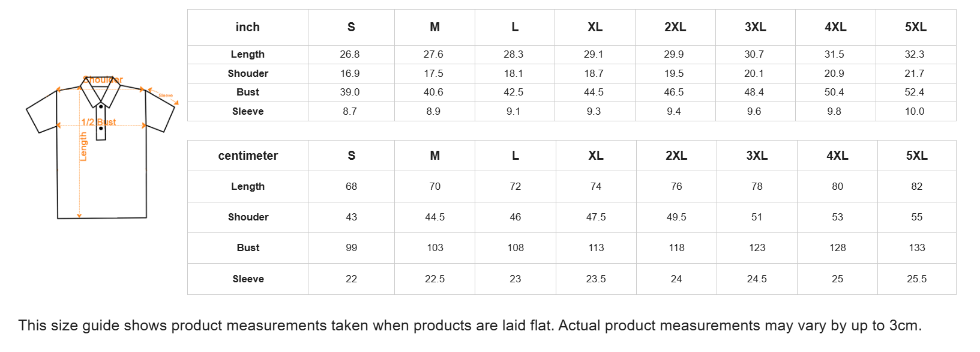Click the Sleeve value 25.5 cell
The height and width of the screenshot is (352, 980).
(916, 279)
